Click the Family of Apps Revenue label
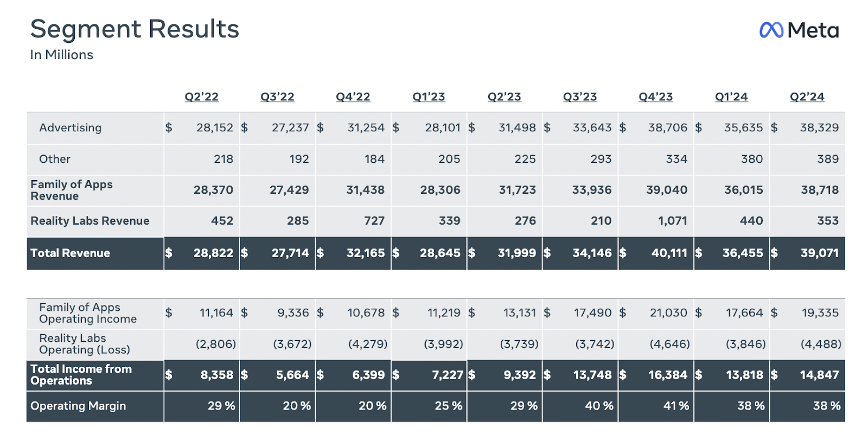This screenshot has height=434, width=868. click(71, 190)
